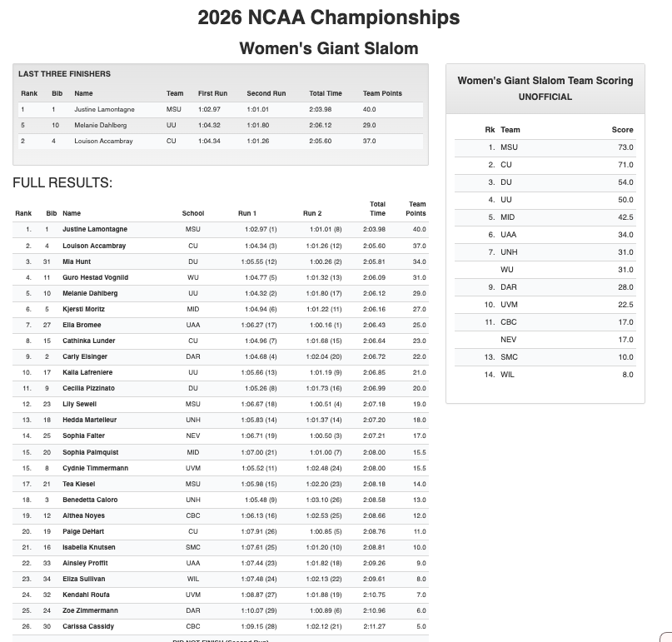Select the WIL team in team scoring
The image size is (672, 642).
(508, 375)
